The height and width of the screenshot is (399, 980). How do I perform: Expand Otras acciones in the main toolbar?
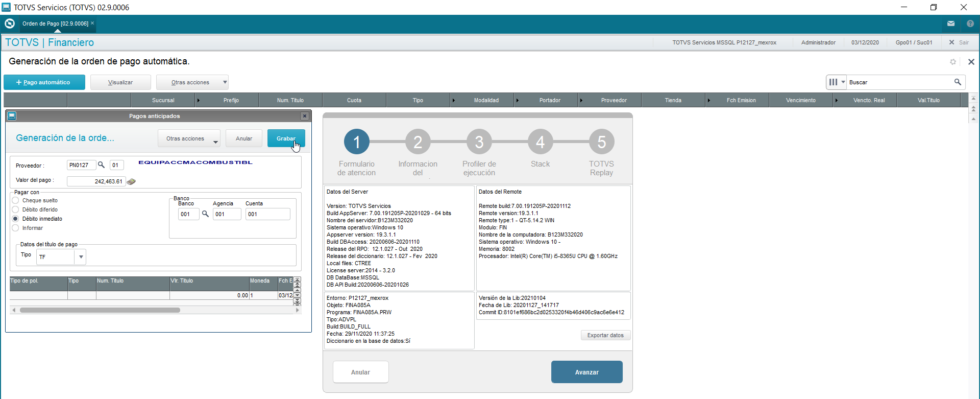192,82
